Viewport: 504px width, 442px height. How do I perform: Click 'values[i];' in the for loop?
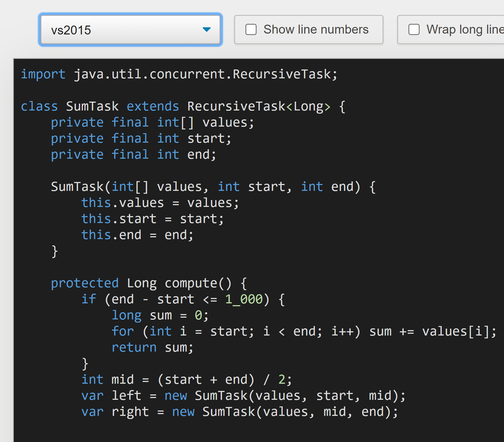[459, 331]
